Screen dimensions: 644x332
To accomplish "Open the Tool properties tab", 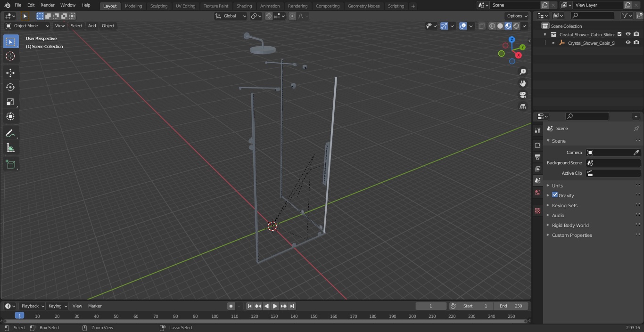I will point(537,130).
